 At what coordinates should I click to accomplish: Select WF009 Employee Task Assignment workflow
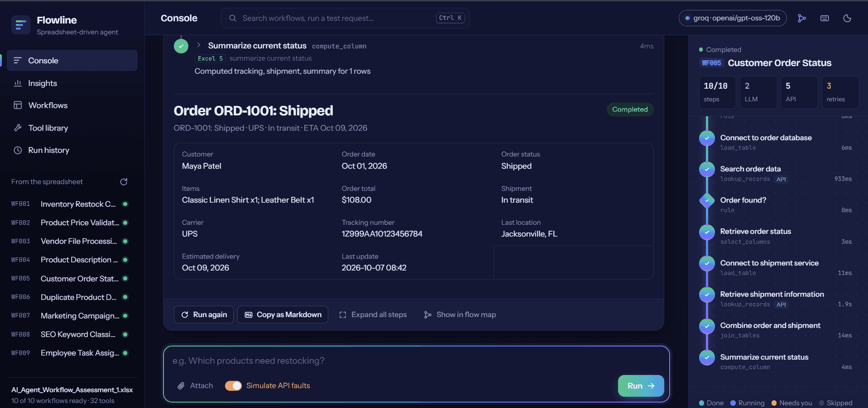point(70,353)
